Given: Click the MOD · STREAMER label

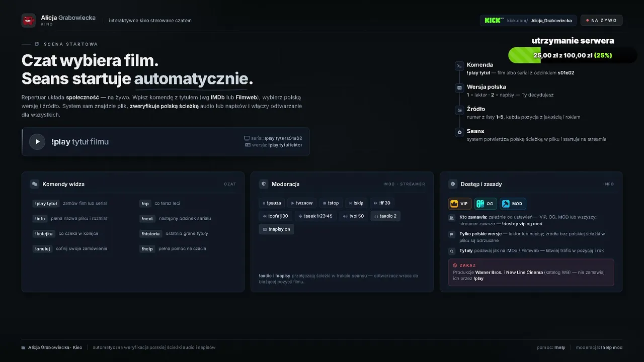Looking at the screenshot, I should point(405,184).
